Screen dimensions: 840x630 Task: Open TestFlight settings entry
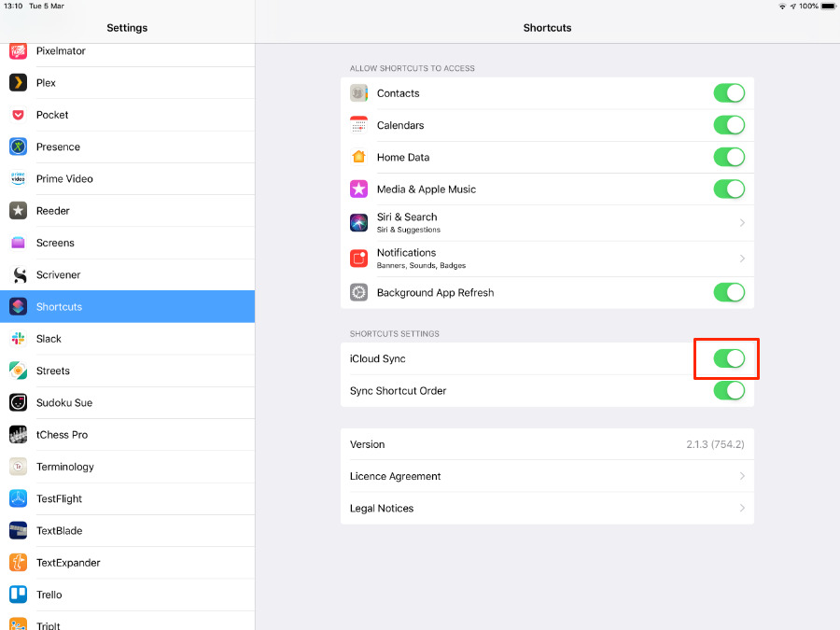click(x=128, y=498)
